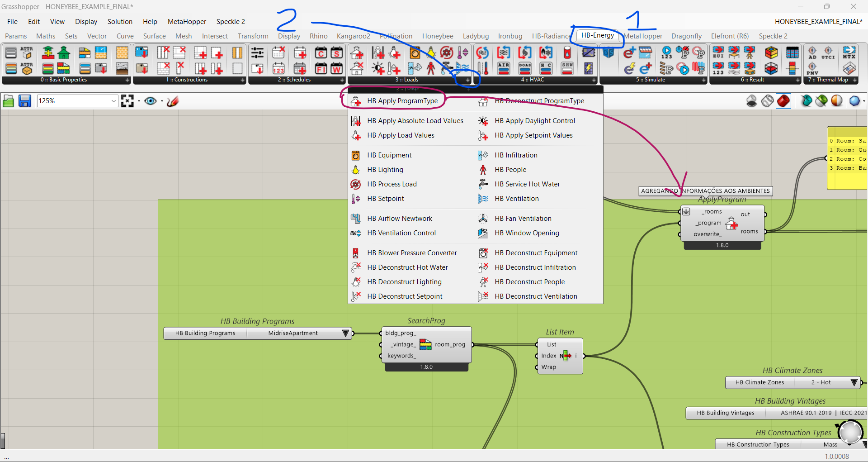Click the AD thermal map icon
The image size is (868, 462).
[812, 53]
